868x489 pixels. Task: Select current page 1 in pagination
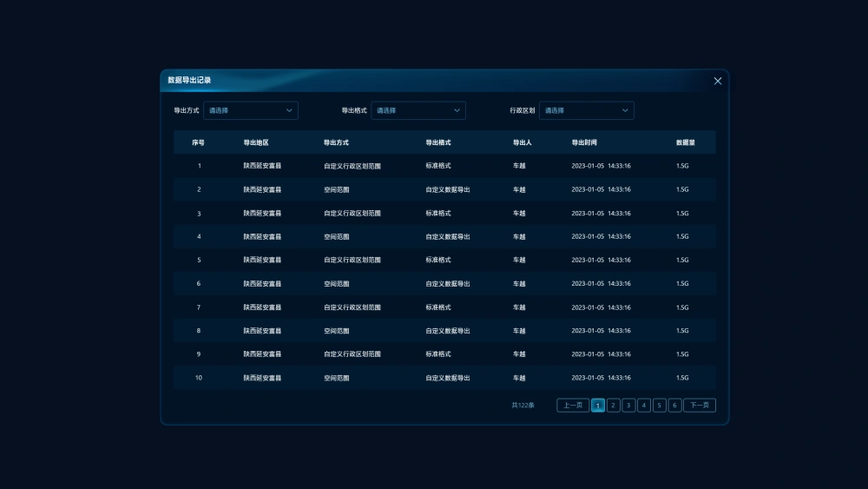click(x=598, y=405)
